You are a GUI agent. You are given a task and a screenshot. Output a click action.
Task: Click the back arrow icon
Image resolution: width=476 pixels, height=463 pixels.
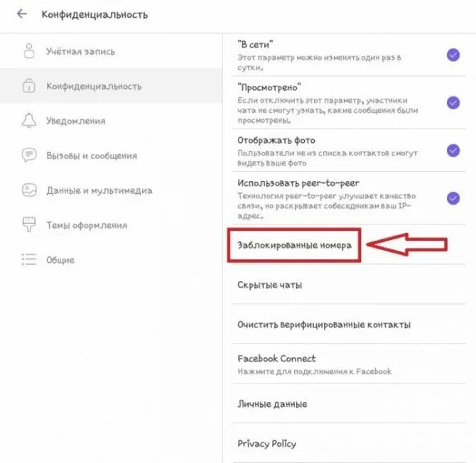pyautogui.click(x=21, y=14)
